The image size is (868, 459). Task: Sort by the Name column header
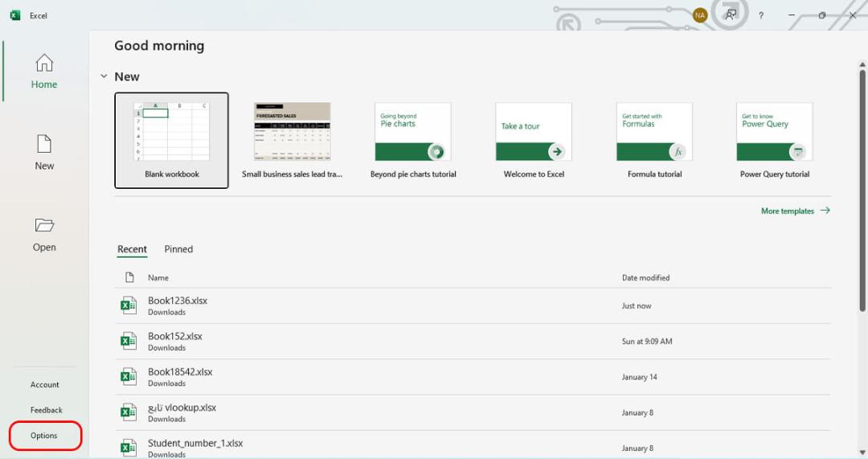click(x=158, y=277)
